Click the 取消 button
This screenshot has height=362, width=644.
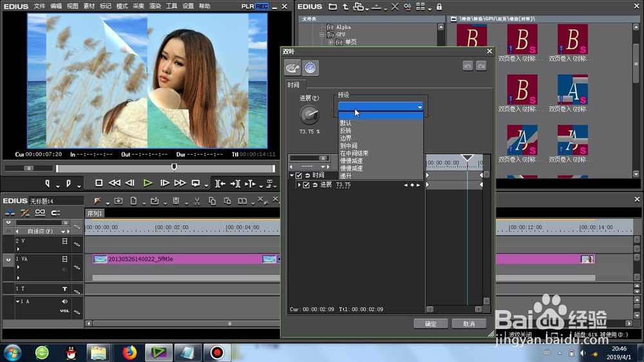469,324
